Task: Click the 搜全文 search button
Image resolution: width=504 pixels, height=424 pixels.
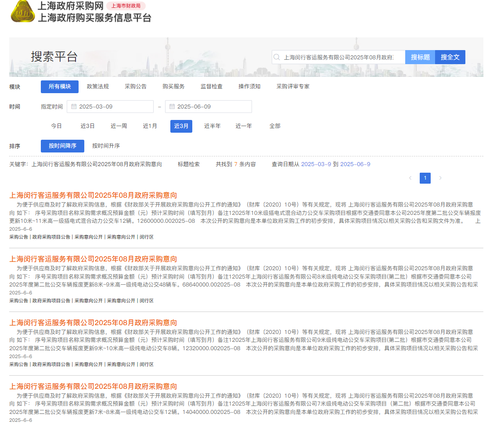Action: click(x=450, y=57)
